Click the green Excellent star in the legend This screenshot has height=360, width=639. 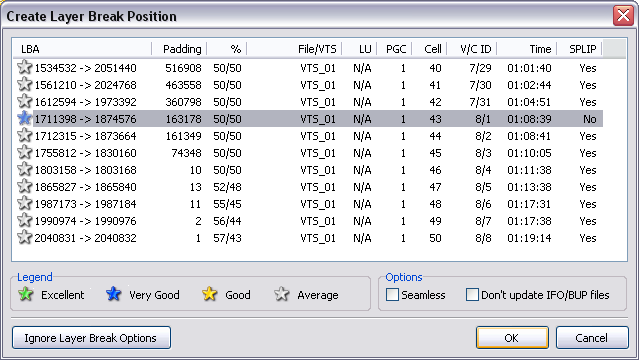pos(26,294)
